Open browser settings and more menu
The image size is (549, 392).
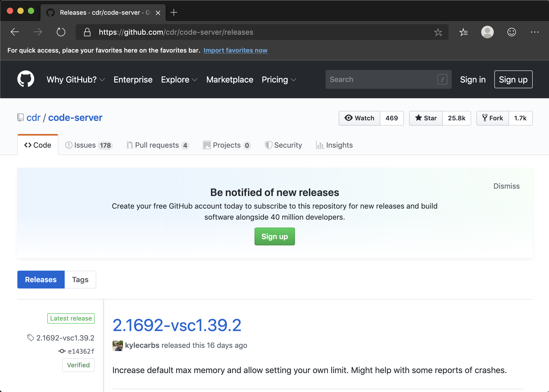(535, 32)
